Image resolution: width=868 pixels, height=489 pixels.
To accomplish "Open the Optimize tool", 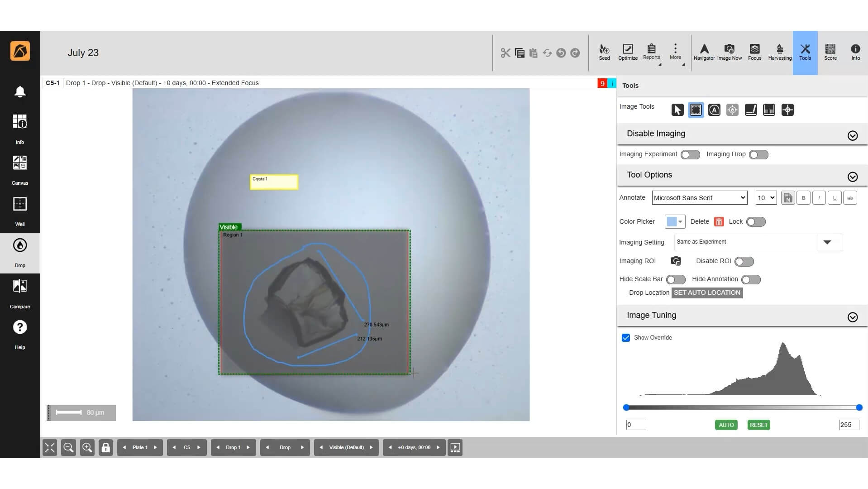I will [628, 52].
